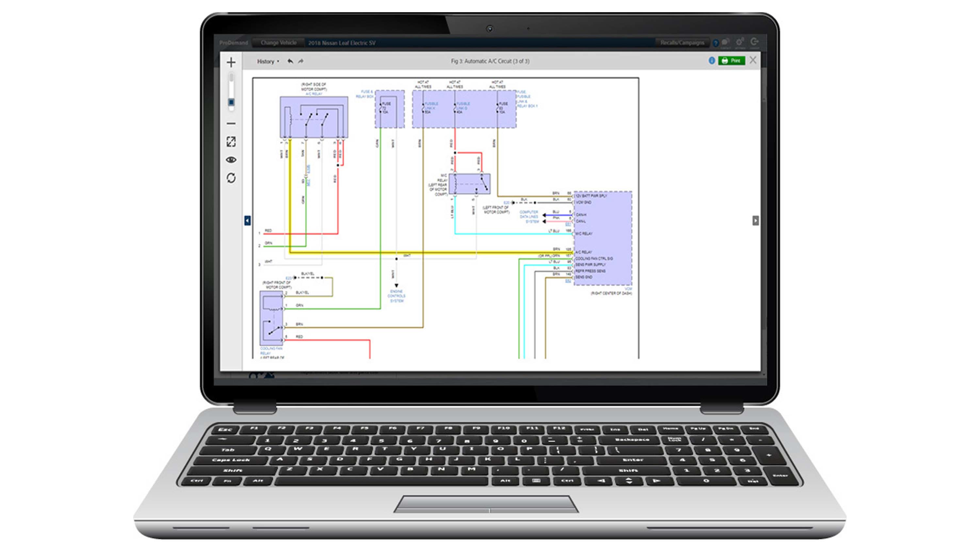The width and height of the screenshot is (980, 551).
Task: Click the undo arrow next to History
Action: 289,61
